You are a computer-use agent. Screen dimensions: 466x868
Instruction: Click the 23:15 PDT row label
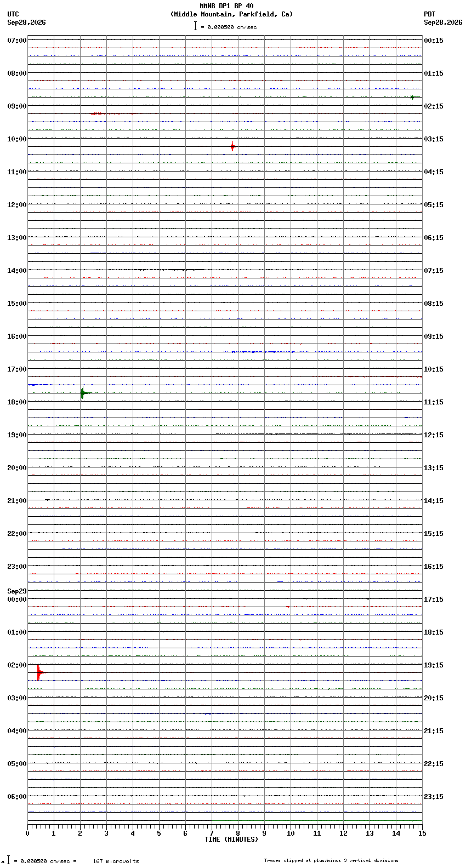pos(434,797)
